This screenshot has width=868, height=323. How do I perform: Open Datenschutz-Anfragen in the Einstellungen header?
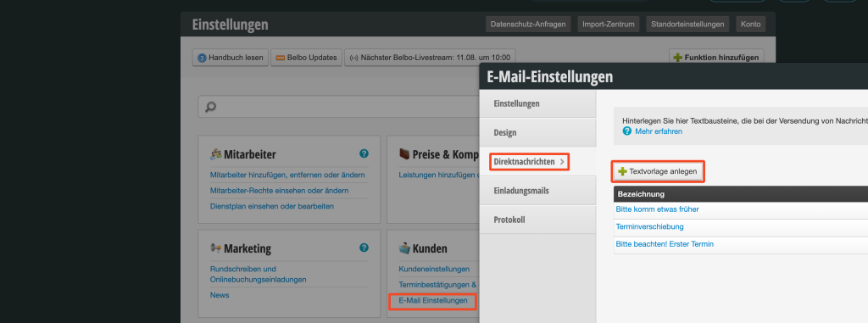tap(528, 25)
